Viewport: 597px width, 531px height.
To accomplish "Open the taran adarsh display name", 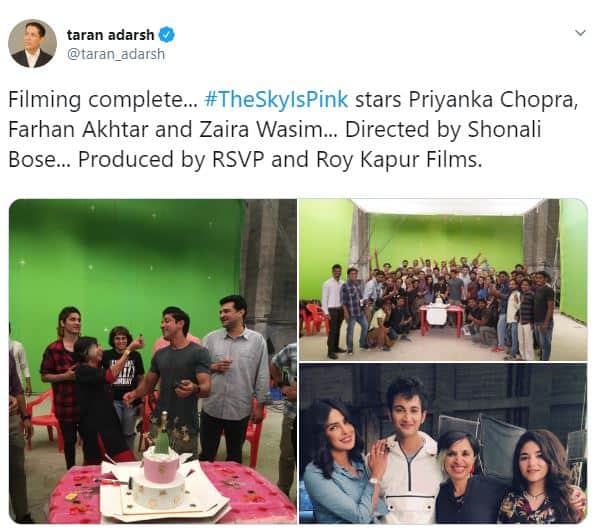I will pos(110,35).
